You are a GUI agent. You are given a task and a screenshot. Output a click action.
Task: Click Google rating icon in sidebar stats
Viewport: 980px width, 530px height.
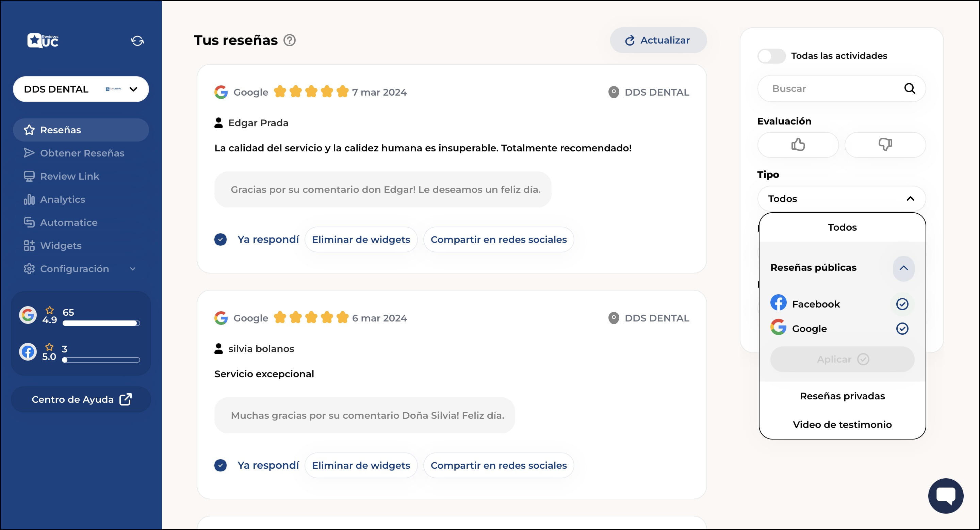pyautogui.click(x=28, y=315)
